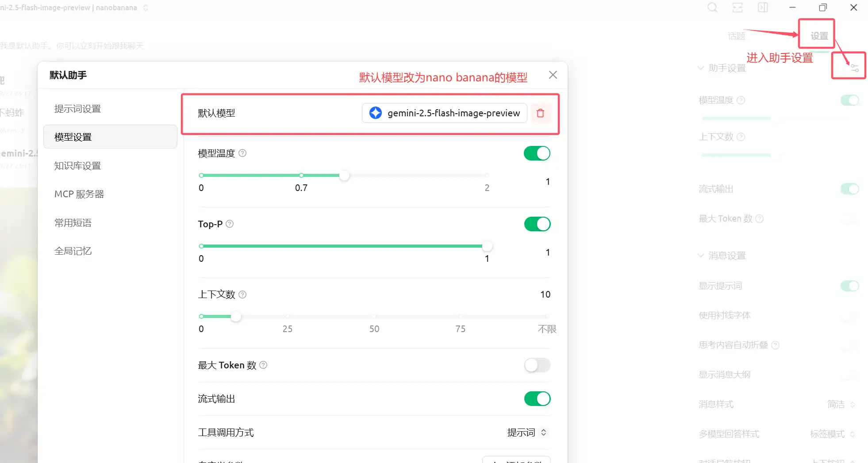
Task: Open MCP 服务器 in dialog sidebar
Action: tap(110, 194)
